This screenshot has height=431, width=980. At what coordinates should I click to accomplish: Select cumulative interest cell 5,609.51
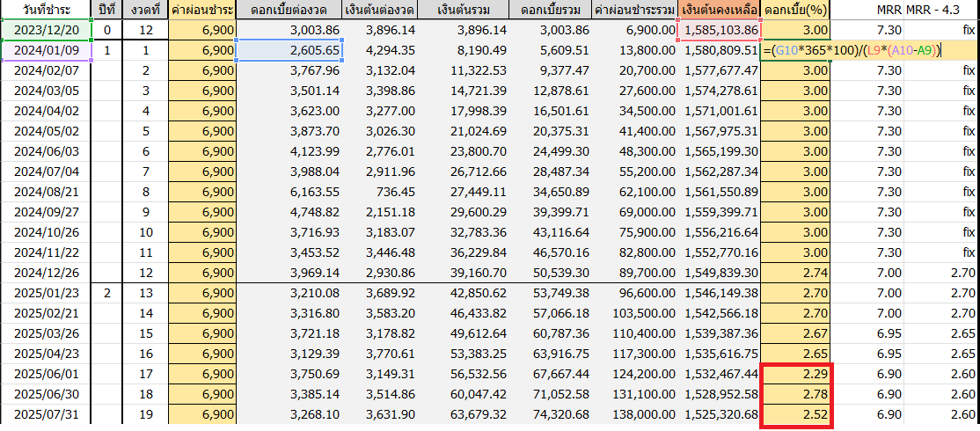tap(551, 51)
